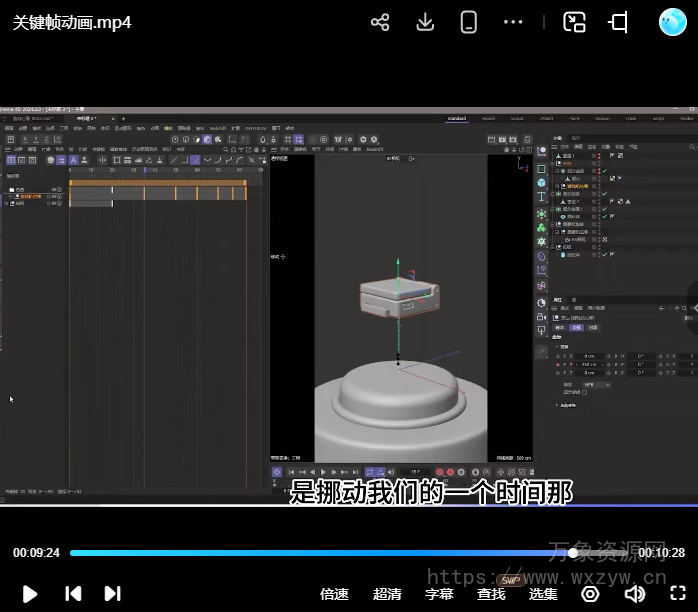Enter fullscreen with the bottom-right icon
Viewport: 698px width, 612px height.
click(677, 593)
